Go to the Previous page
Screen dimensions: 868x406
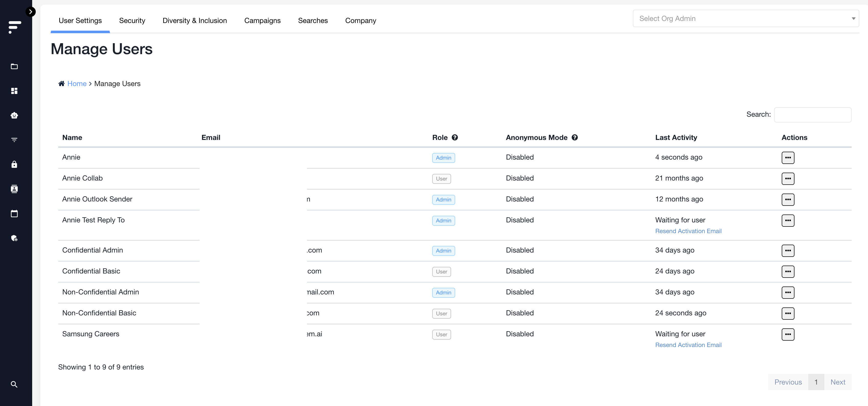788,382
